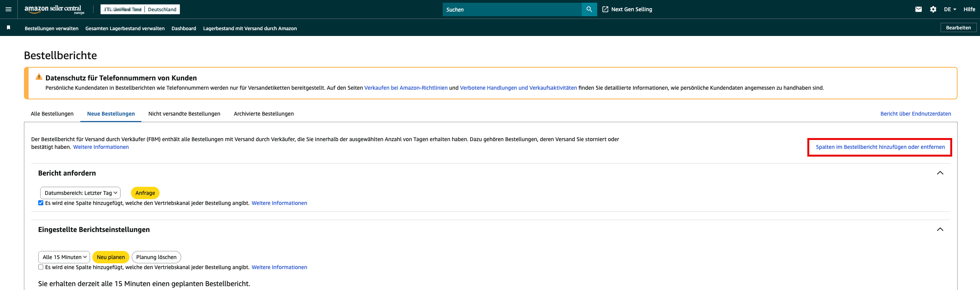Click the warning icon in privacy notice
Image resolution: width=980 pixels, height=290 pixels.
(x=39, y=77)
